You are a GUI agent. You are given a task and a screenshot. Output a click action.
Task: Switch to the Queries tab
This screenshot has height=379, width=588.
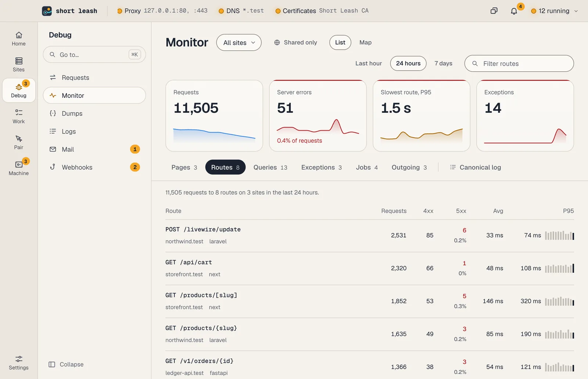pos(270,167)
